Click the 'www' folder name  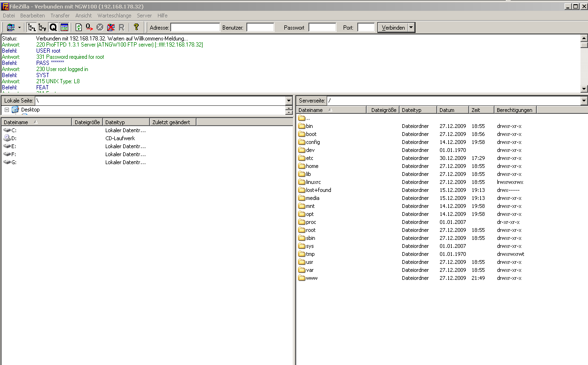(312, 278)
